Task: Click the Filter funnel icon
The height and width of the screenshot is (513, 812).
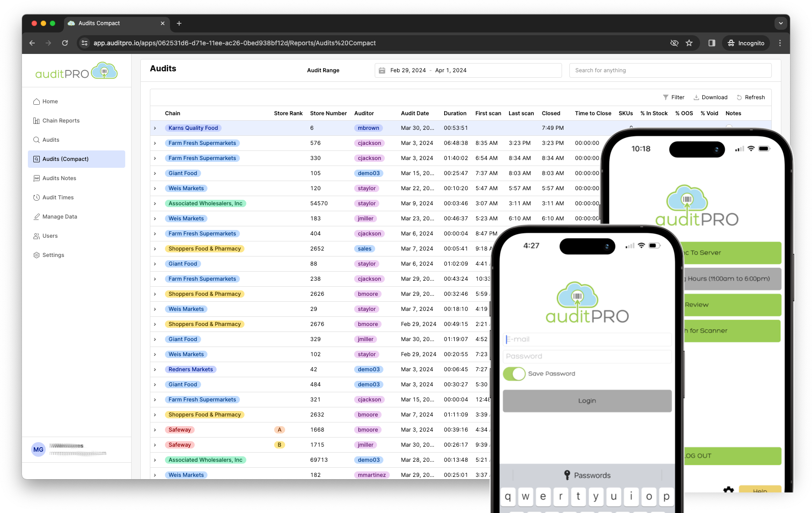Action: [x=666, y=97]
